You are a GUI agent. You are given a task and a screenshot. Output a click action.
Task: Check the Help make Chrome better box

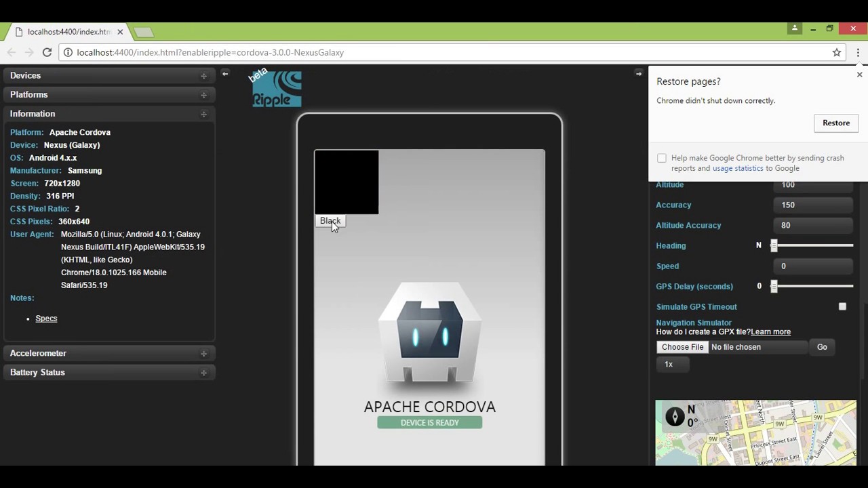[x=662, y=158]
